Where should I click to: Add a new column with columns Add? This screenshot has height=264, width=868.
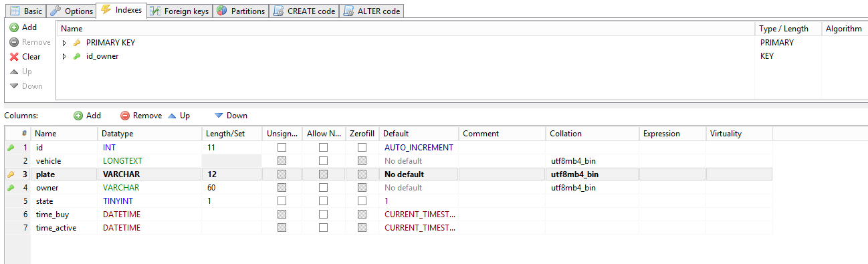(x=87, y=116)
